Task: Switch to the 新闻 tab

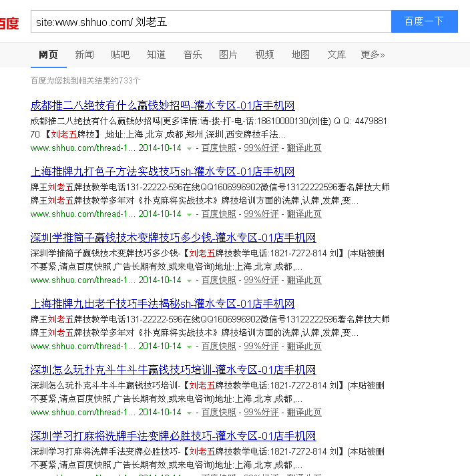Action: coord(84,55)
